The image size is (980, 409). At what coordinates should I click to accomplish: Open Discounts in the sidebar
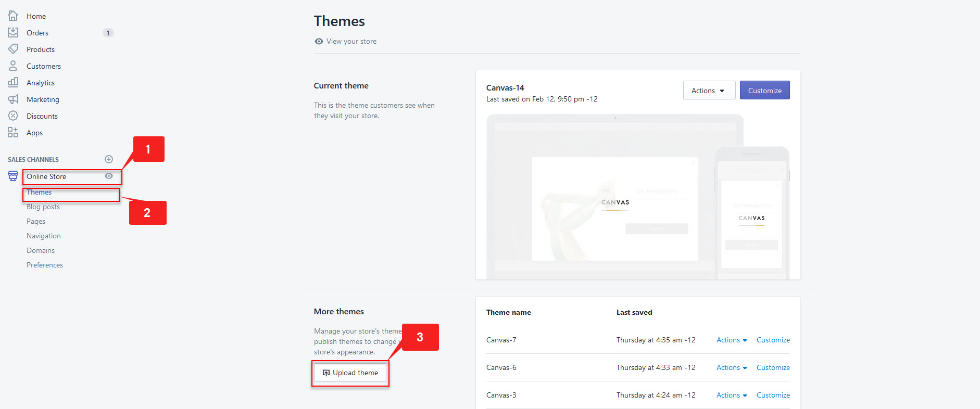click(x=42, y=116)
